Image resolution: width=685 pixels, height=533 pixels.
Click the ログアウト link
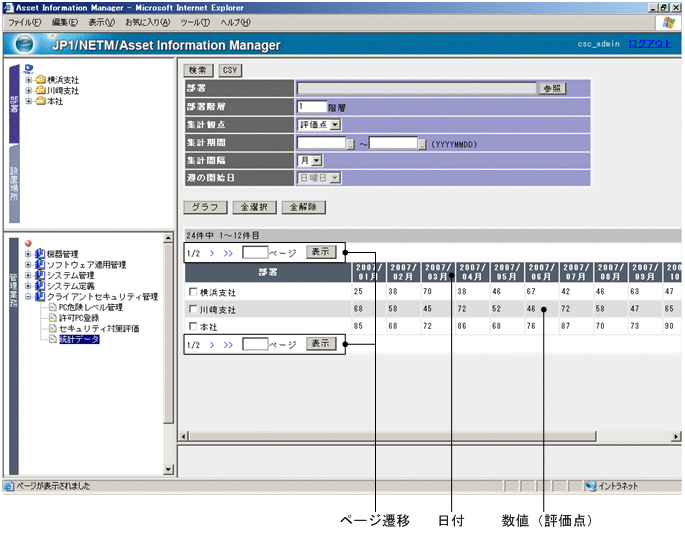click(x=649, y=45)
